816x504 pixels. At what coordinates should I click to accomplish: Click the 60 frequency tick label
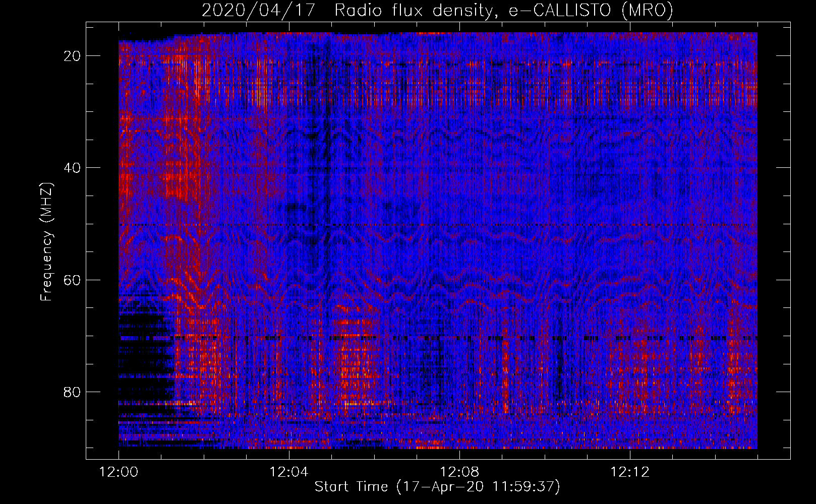point(73,280)
